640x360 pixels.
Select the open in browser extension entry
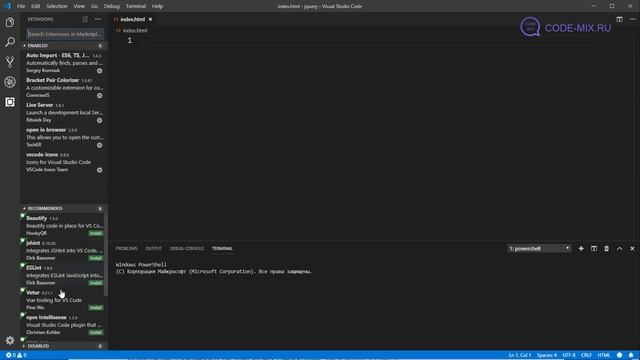[x=64, y=138]
